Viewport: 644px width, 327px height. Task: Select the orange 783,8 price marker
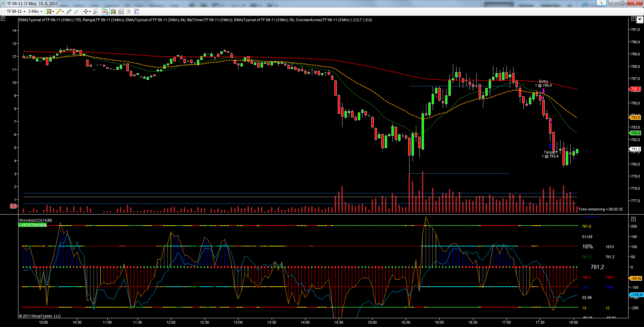click(635, 118)
